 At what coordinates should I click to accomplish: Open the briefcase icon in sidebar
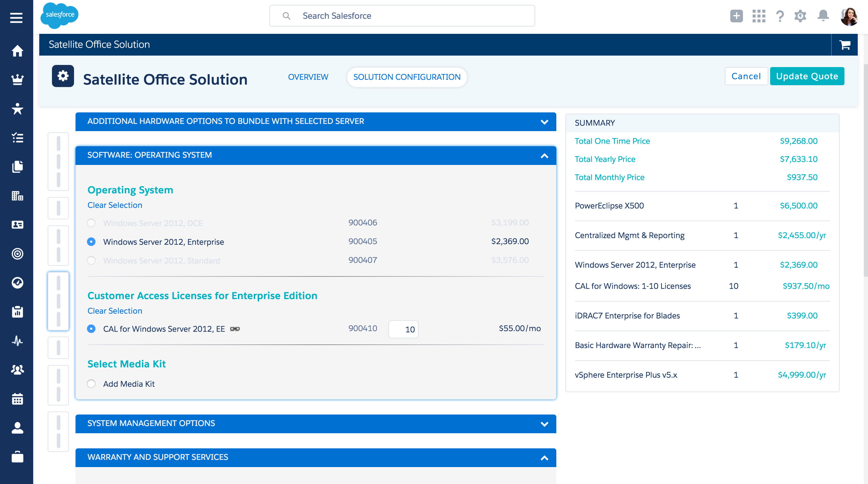(x=17, y=457)
